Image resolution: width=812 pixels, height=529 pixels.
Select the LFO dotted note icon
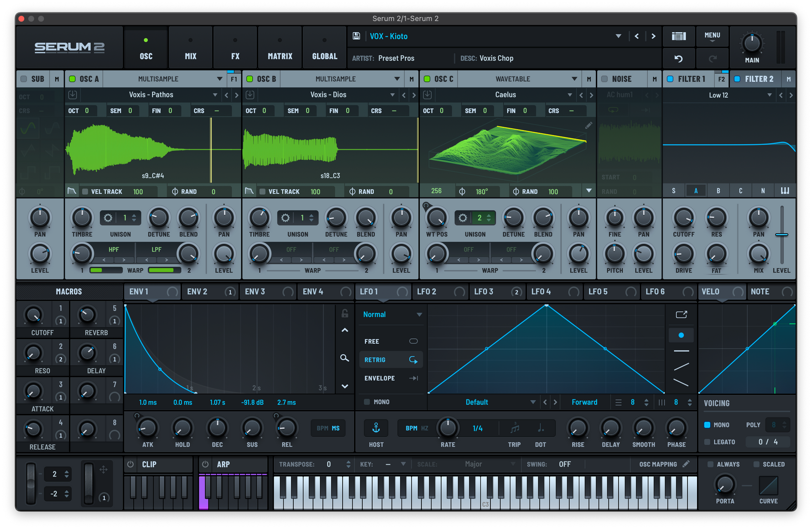541,428
